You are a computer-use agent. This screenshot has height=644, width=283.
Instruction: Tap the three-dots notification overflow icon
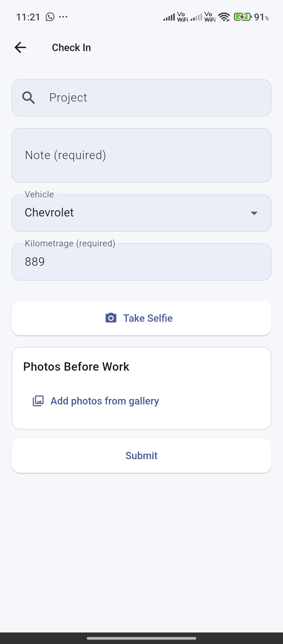[63, 17]
